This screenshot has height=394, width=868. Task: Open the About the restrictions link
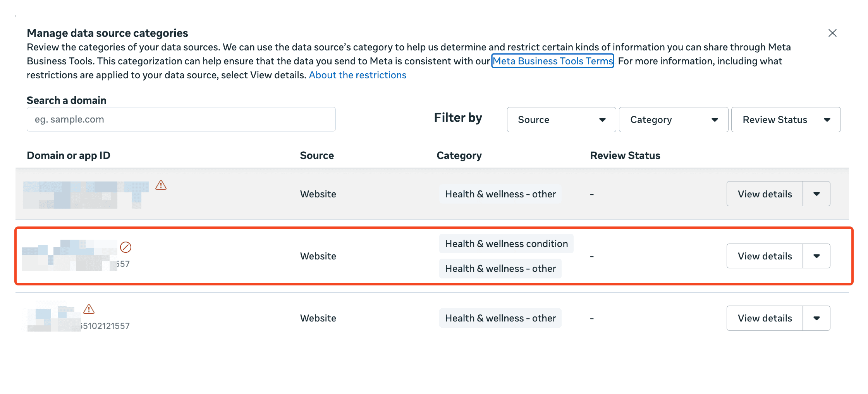click(357, 75)
